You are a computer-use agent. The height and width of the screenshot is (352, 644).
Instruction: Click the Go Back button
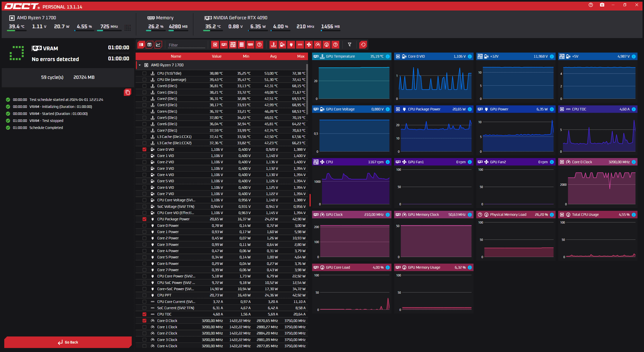pyautogui.click(x=68, y=342)
